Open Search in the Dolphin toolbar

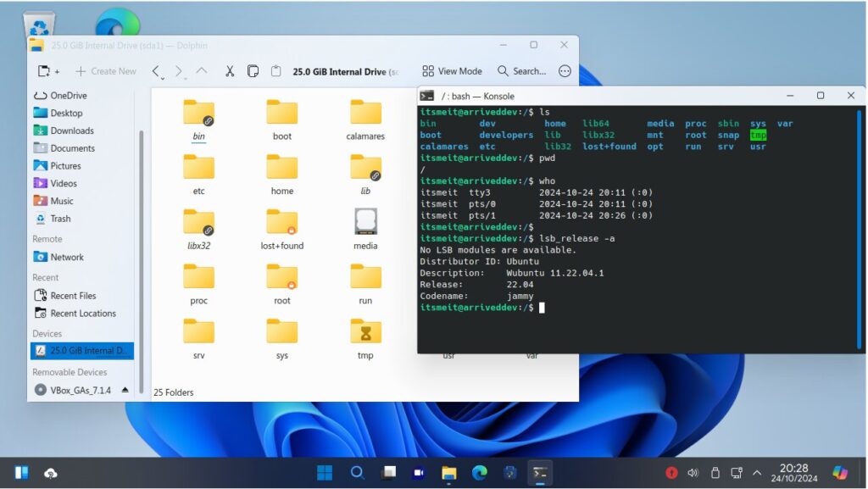click(518, 71)
